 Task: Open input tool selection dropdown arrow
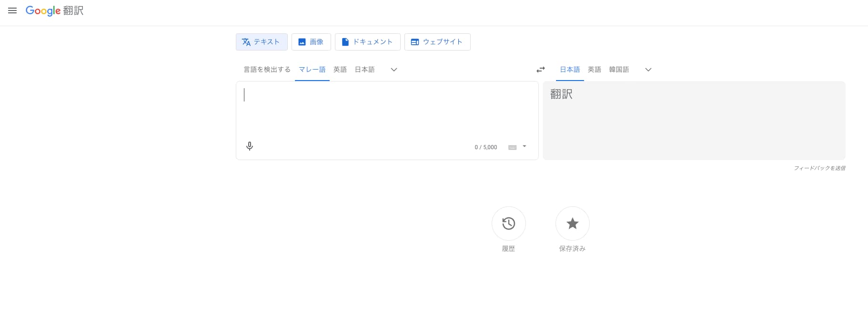(525, 146)
